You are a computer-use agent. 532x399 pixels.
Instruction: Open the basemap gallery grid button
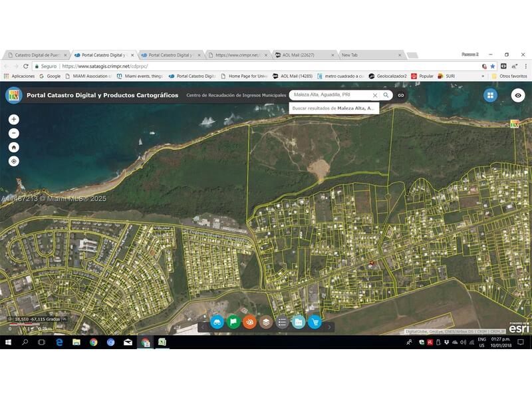(x=490, y=95)
